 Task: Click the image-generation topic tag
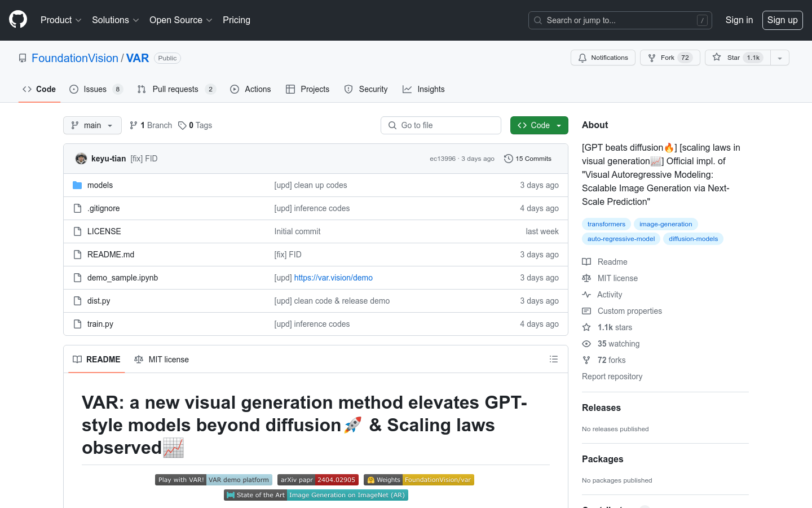click(x=665, y=224)
